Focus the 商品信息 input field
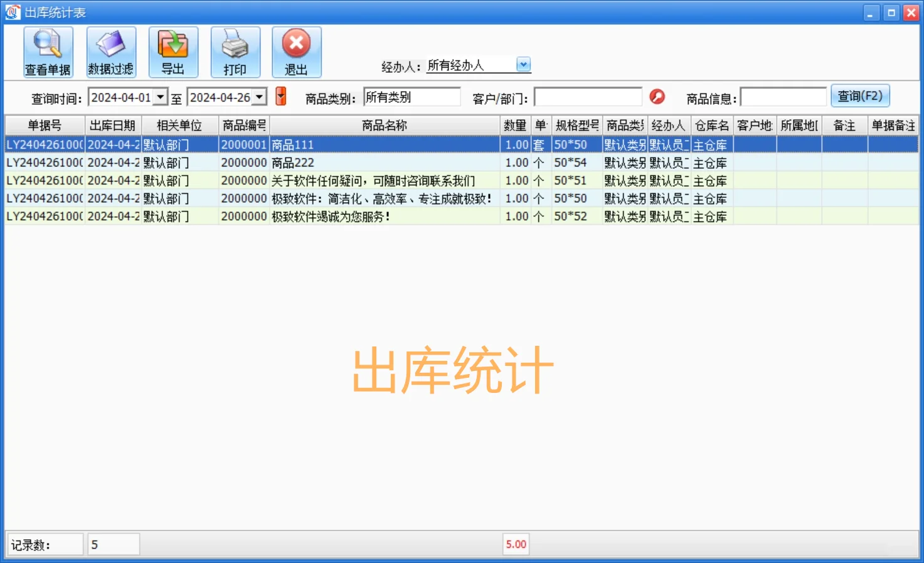This screenshot has height=563, width=924. (x=783, y=97)
